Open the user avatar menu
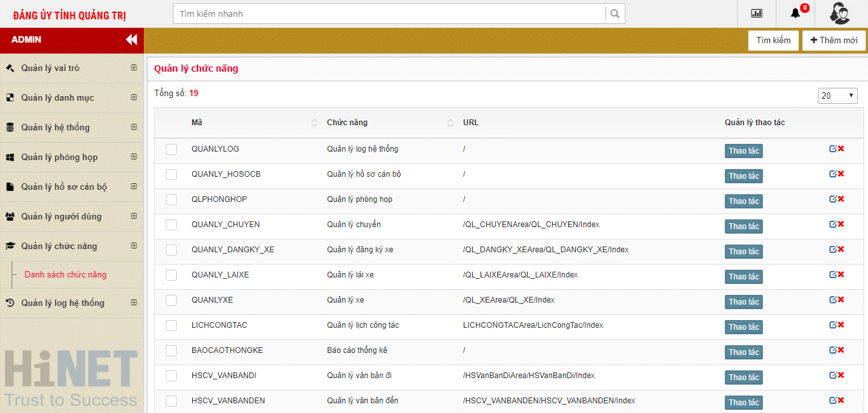The height and width of the screenshot is (413, 868). (839, 14)
